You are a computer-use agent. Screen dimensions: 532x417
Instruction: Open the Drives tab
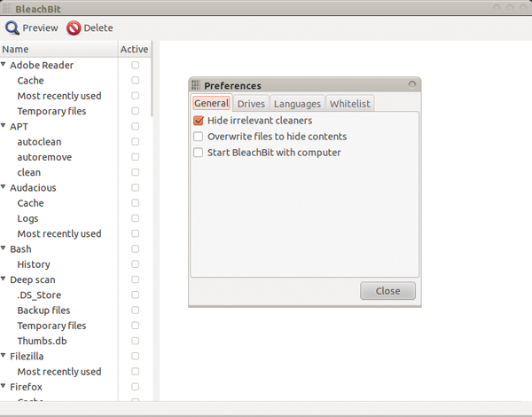(251, 104)
